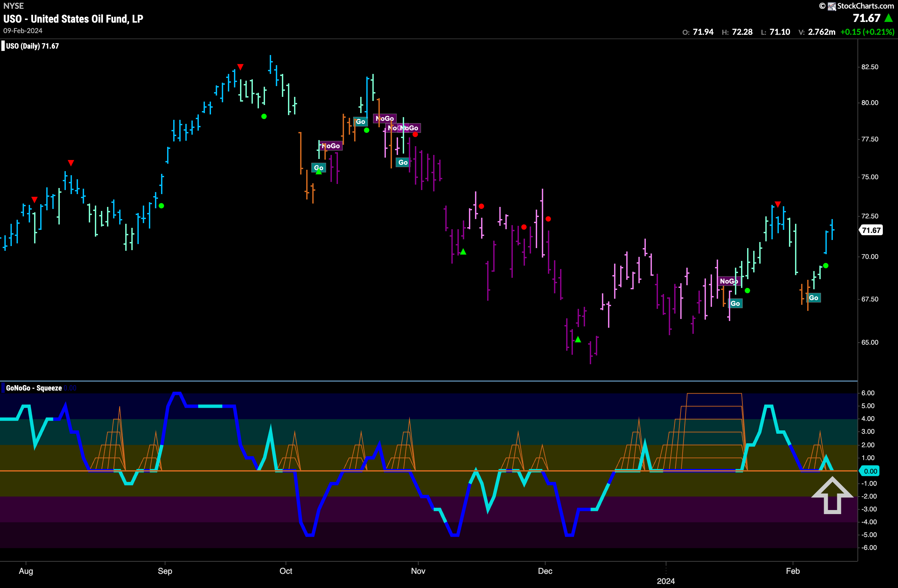
Task: Click the 'USO - United States Oil Fund, LP' title
Action: pyautogui.click(x=73, y=19)
